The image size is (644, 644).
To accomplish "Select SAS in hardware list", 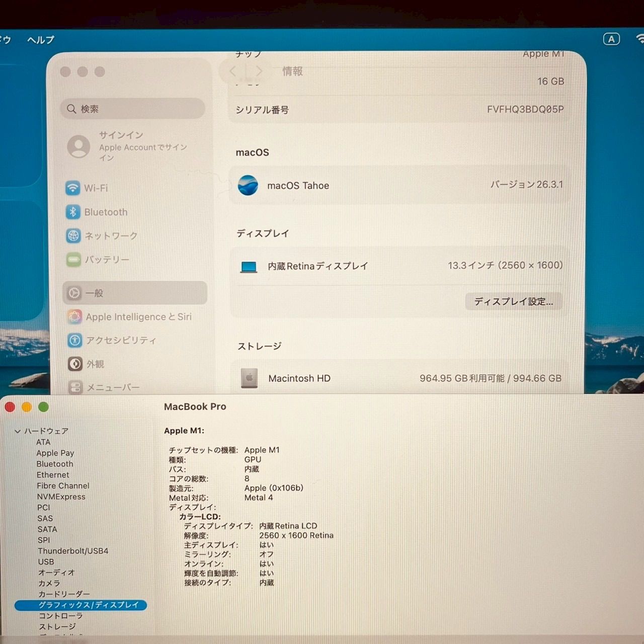I will pos(45,518).
